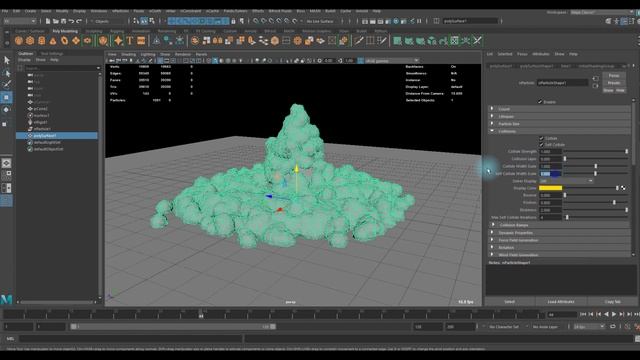Screen dimensions: 640x360
Task: Toggle the loop playback button
Action: coord(613,327)
